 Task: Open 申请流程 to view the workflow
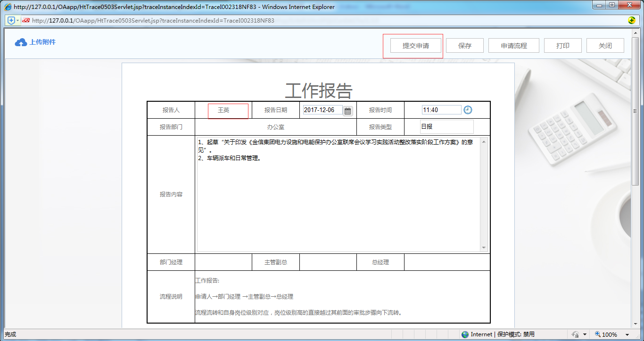tap(513, 45)
